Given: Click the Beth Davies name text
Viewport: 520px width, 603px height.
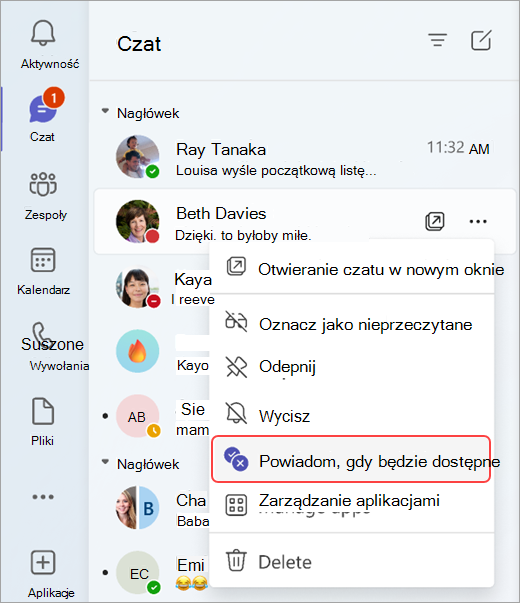Looking at the screenshot, I should [x=221, y=213].
